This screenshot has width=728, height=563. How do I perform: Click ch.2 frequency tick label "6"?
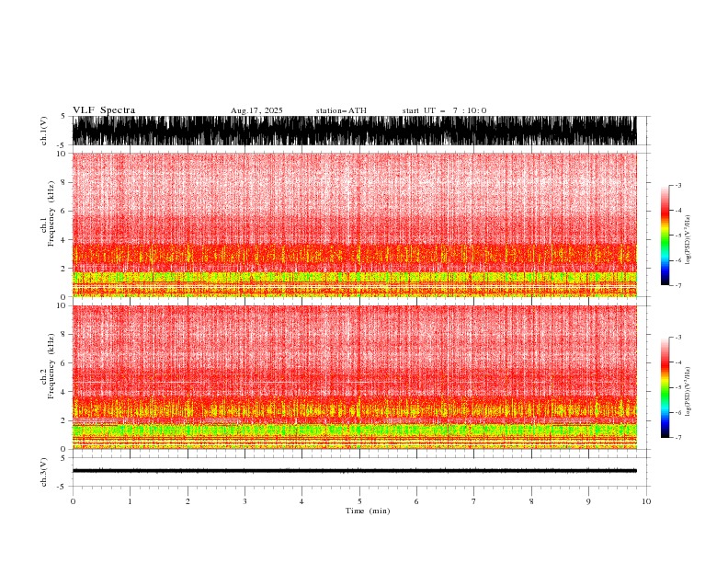(63, 363)
